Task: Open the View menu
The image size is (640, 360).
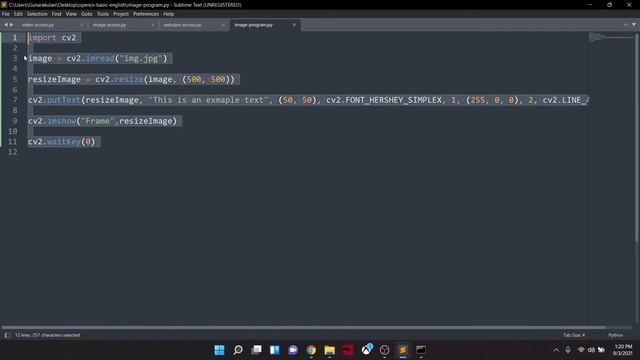Action: [x=71, y=14]
